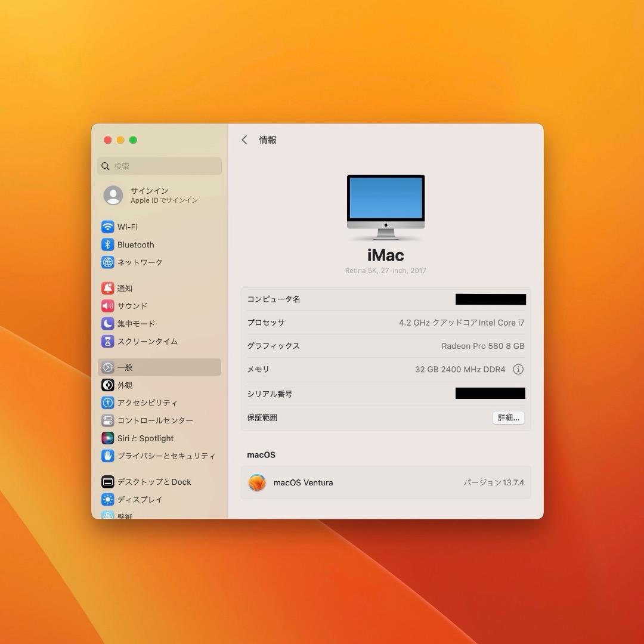The height and width of the screenshot is (644, 644).
Task: Select 一般 (General) in the sidebar
Action: coord(125,367)
